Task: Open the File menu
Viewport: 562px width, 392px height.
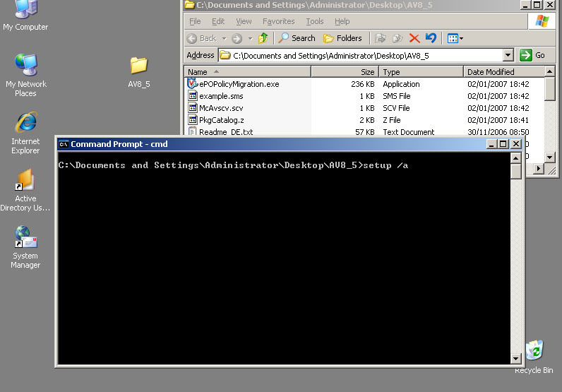Action: (x=195, y=21)
